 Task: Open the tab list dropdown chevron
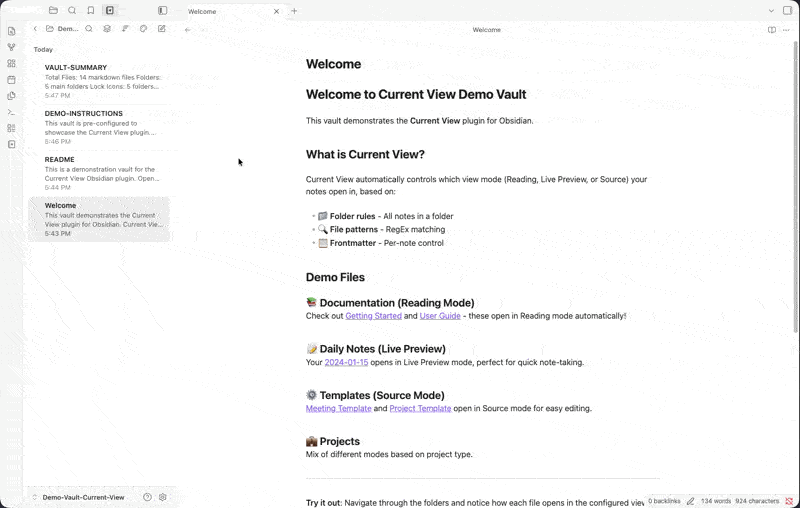[x=771, y=11]
